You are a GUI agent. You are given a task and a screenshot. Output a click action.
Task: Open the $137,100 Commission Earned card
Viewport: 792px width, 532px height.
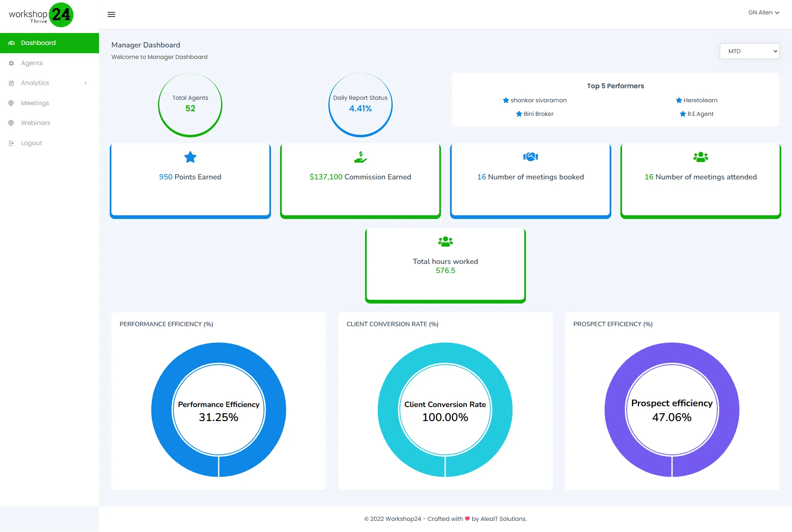click(361, 181)
